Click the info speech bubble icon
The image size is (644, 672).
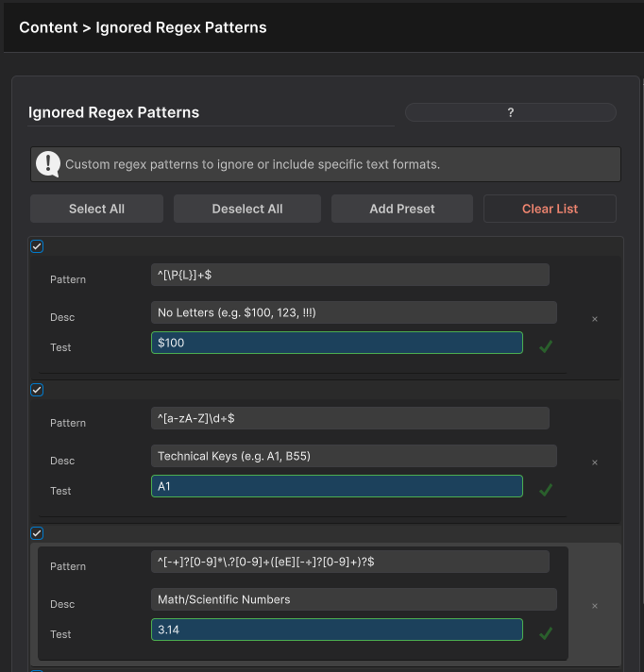coord(48,164)
